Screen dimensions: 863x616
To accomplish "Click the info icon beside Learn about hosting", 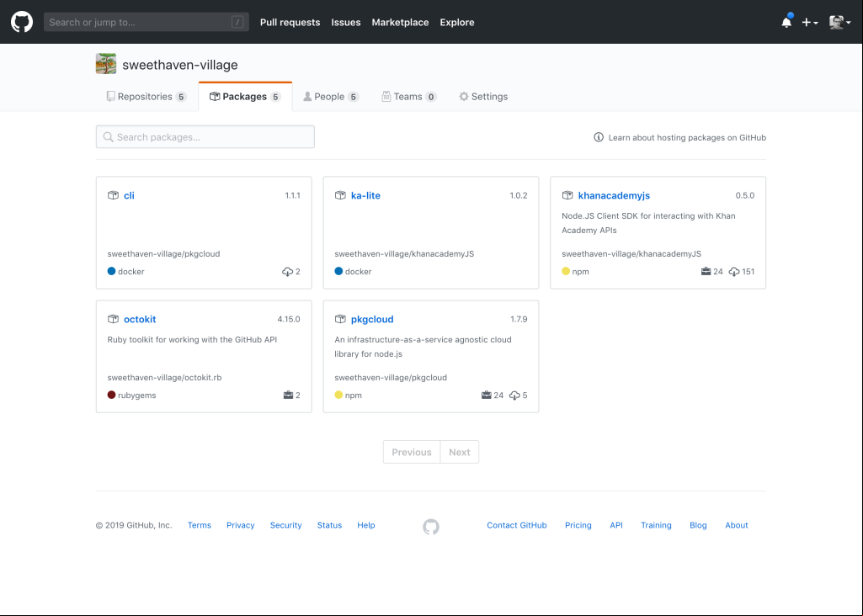I will (x=599, y=137).
